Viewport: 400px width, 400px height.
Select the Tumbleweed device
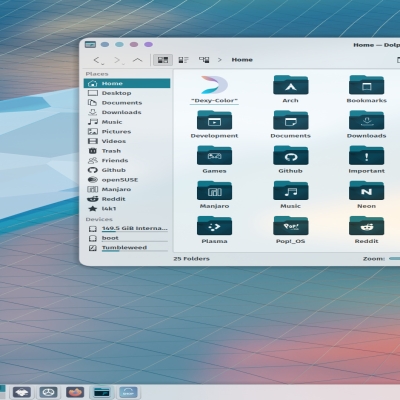coord(127,248)
